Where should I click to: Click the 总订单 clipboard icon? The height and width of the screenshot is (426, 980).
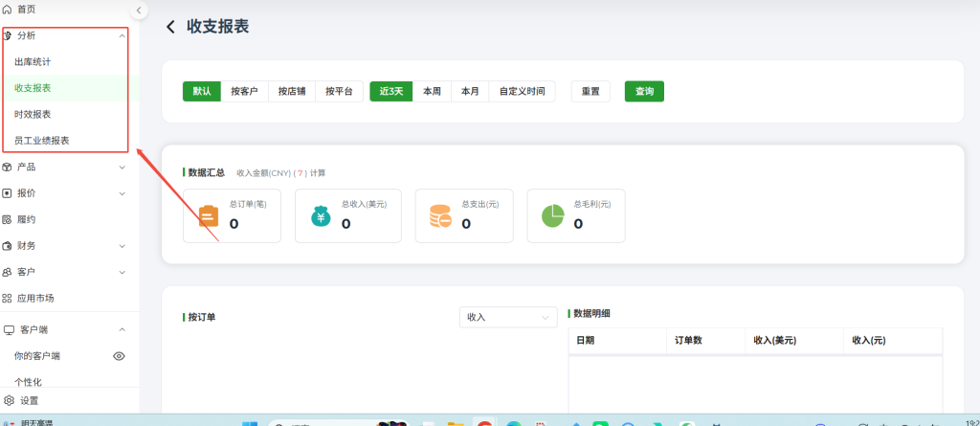point(208,216)
